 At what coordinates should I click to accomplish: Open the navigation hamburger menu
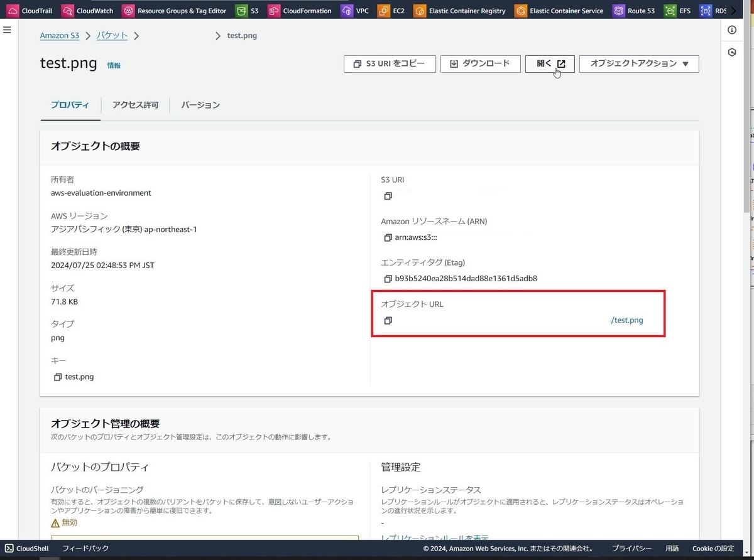click(7, 29)
